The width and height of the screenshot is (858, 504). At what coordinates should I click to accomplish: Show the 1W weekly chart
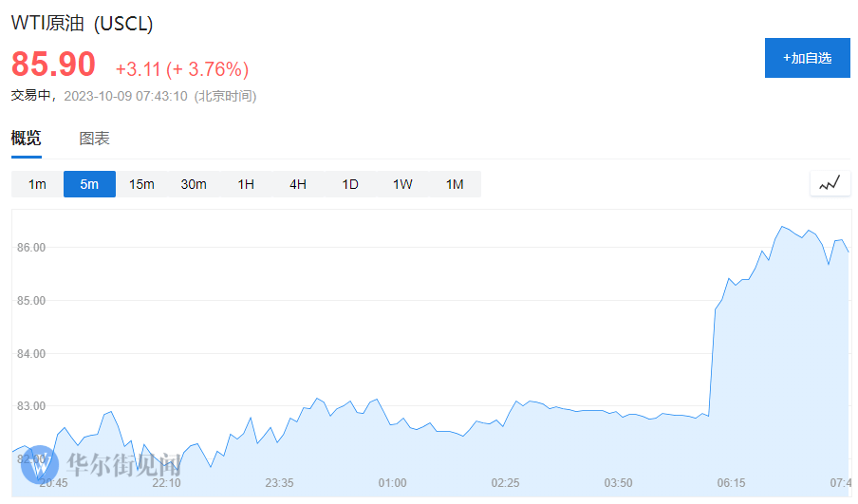click(402, 184)
